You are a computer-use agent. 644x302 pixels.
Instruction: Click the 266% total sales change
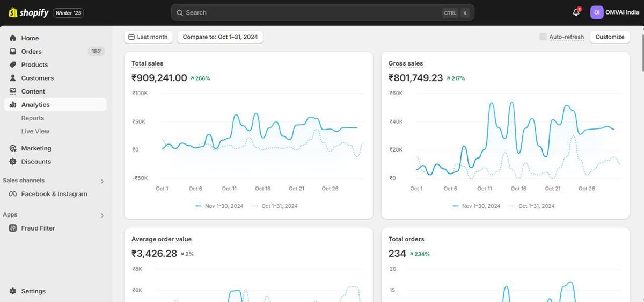coord(200,78)
